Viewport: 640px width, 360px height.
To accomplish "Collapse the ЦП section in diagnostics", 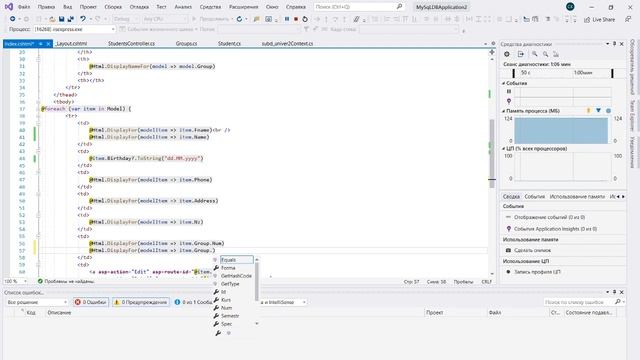I will (504, 149).
